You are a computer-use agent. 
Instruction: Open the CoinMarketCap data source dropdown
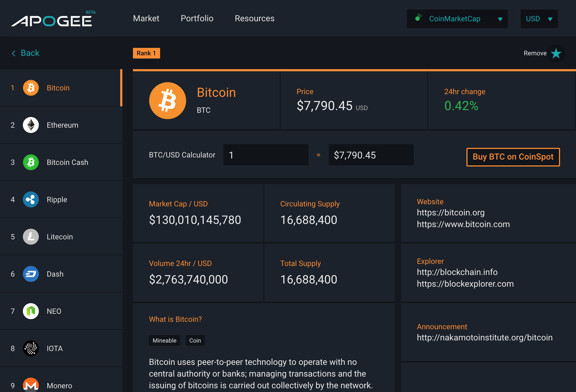(x=457, y=19)
